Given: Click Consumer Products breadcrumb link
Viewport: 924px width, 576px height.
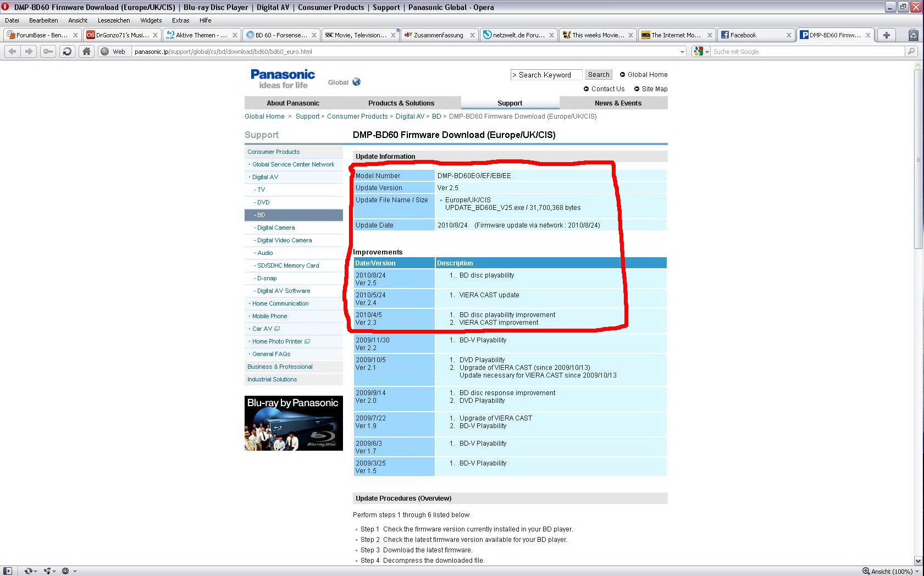Looking at the screenshot, I should click(x=357, y=117).
